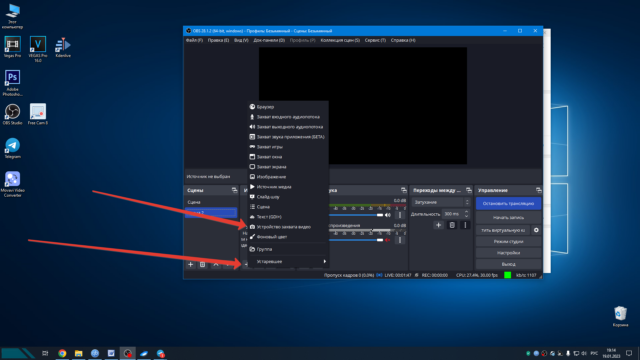Image resolution: width=640 pixels, height=360 pixels.
Task: Choose Захват выходного аудиопотока source
Action: 288,127
